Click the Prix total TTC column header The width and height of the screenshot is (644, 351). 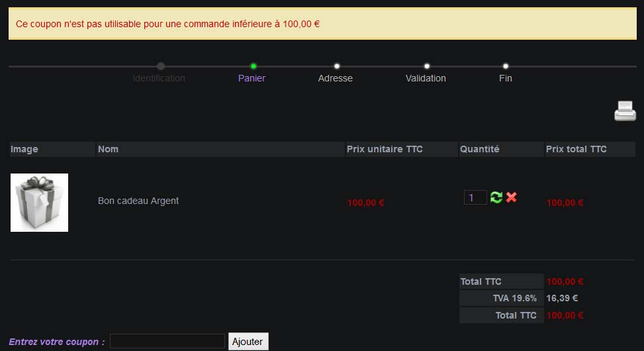pos(590,149)
